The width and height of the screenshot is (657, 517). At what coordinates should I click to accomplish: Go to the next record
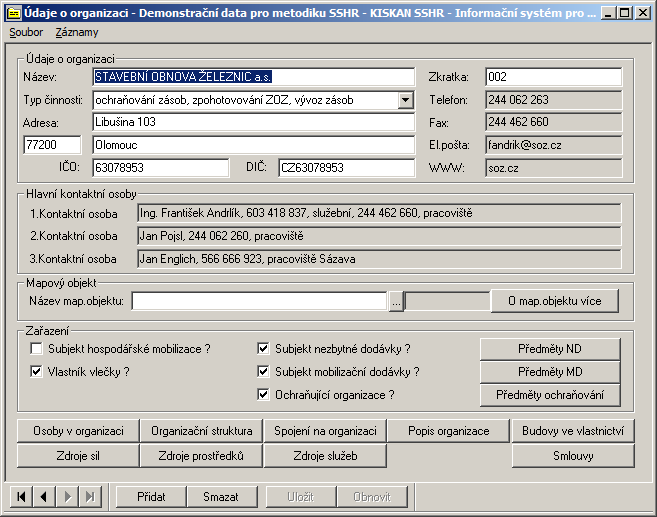tap(67, 496)
